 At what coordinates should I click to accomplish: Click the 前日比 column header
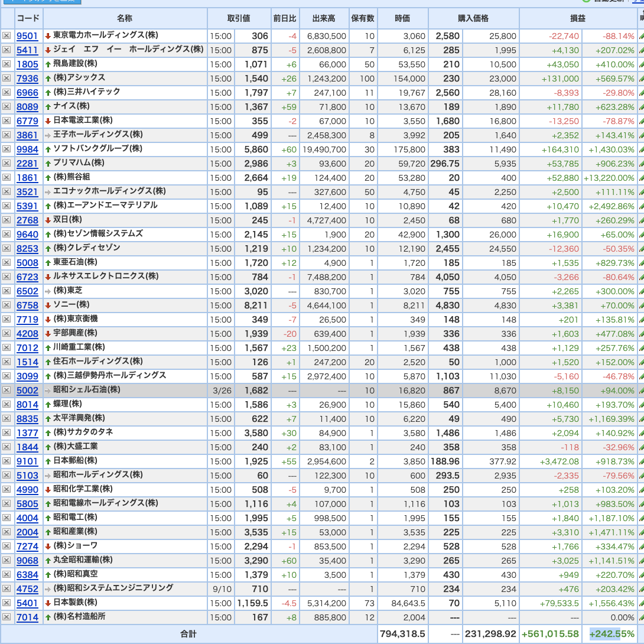tap(285, 18)
